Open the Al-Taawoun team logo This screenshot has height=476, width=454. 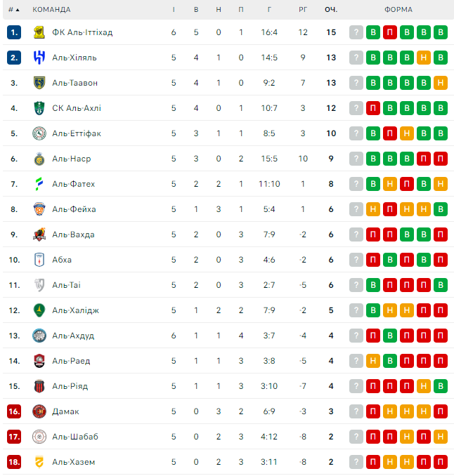pyautogui.click(x=39, y=83)
